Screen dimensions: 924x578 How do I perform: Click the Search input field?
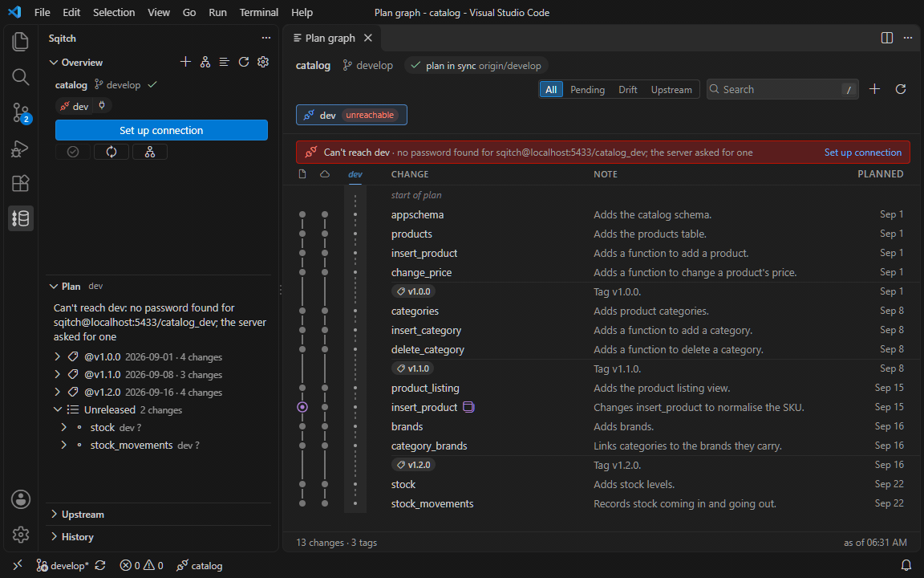point(782,89)
